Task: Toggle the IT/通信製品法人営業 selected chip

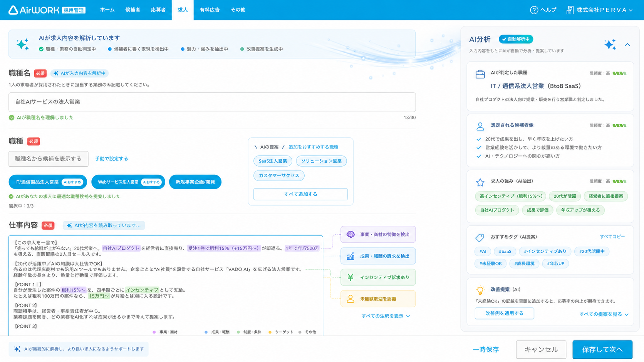Action: pos(48,182)
